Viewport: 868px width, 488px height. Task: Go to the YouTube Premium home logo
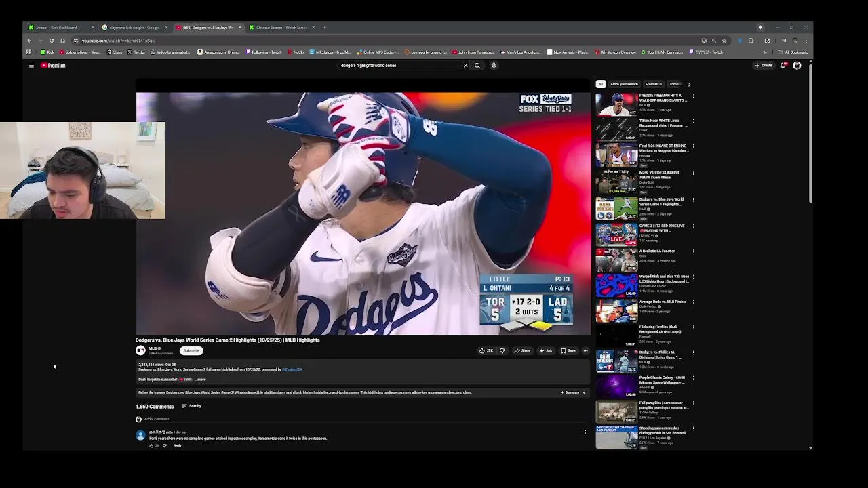click(53, 66)
